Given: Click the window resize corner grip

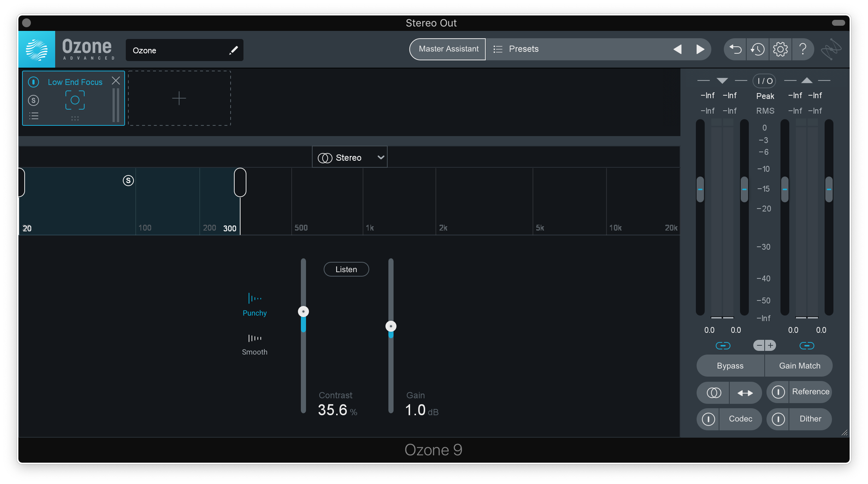Looking at the screenshot, I should tap(844, 433).
